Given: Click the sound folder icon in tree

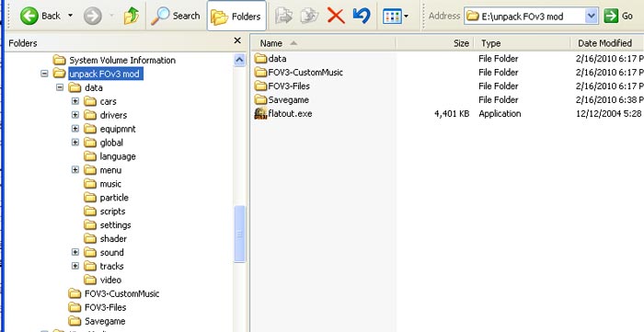Looking at the screenshot, I should pos(90,252).
